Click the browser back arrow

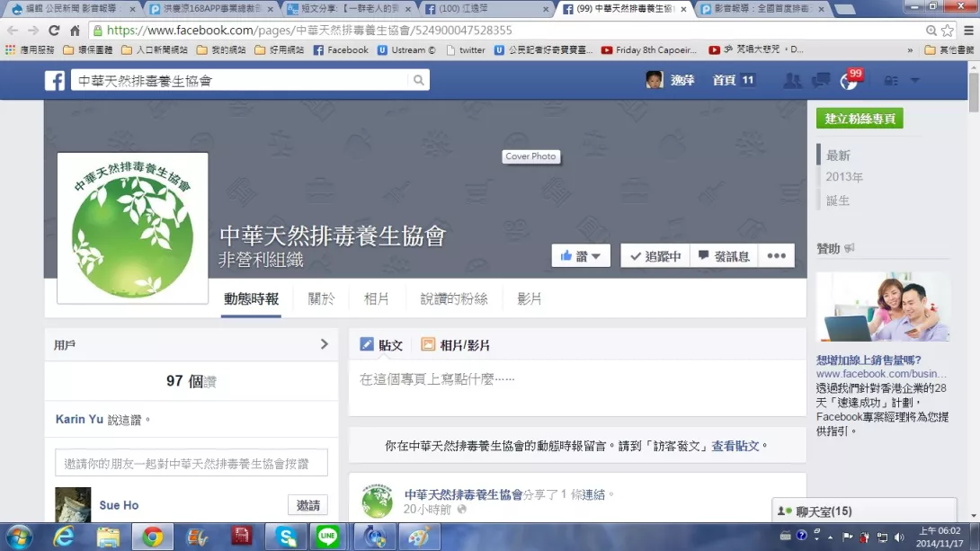point(13,30)
